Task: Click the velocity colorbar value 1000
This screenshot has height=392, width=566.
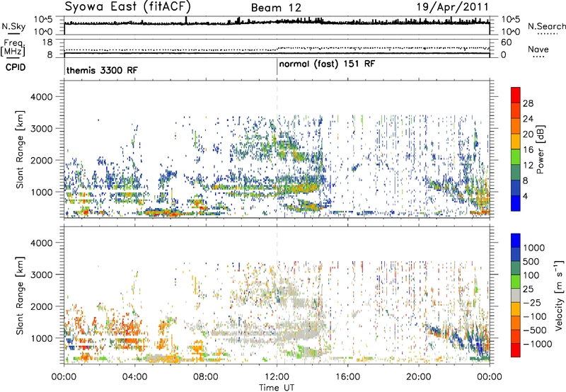Action: (x=534, y=248)
